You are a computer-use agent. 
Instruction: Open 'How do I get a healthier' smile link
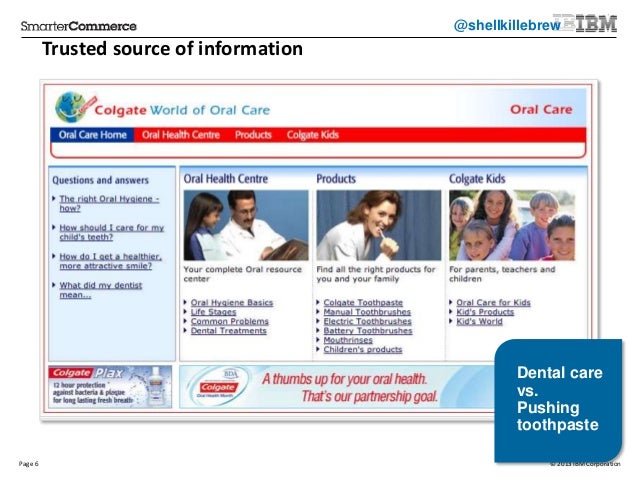110,261
